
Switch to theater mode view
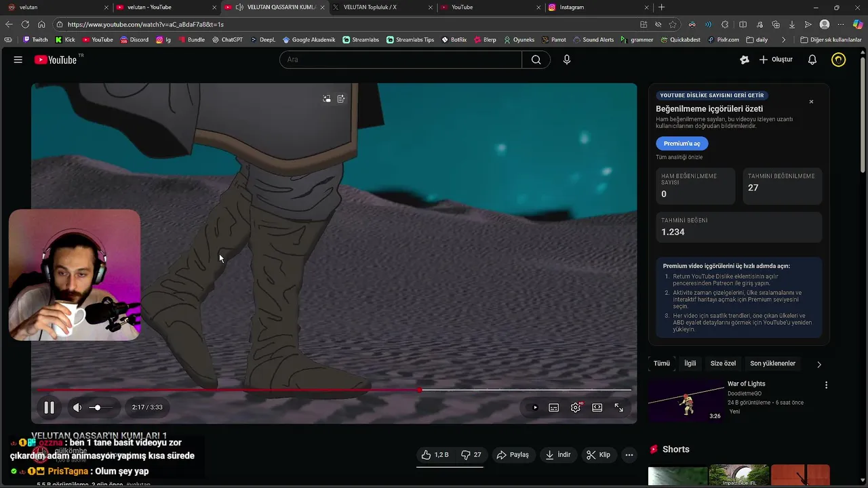coord(597,407)
